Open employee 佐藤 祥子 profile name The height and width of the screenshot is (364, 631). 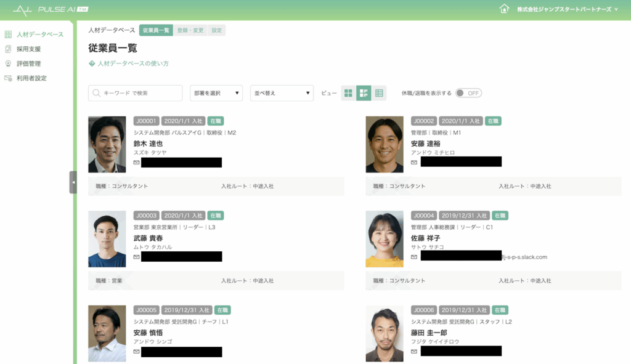[x=425, y=238]
